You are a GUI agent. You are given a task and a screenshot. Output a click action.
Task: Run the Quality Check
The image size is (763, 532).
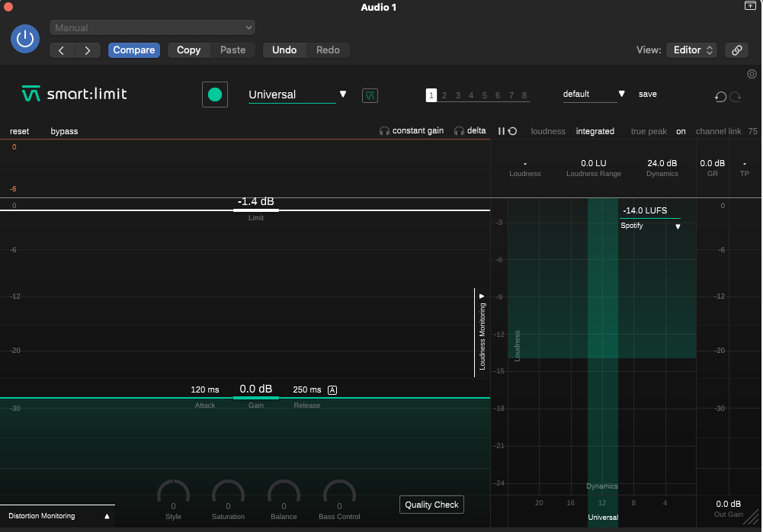[x=431, y=505]
